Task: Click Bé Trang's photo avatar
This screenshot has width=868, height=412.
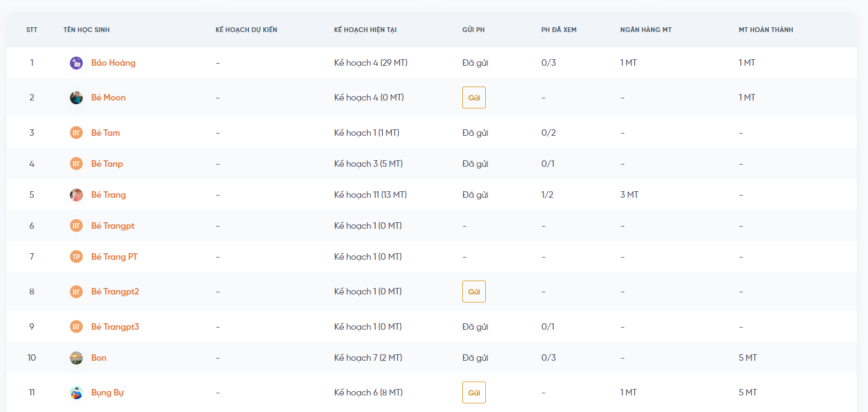Action: click(x=76, y=195)
